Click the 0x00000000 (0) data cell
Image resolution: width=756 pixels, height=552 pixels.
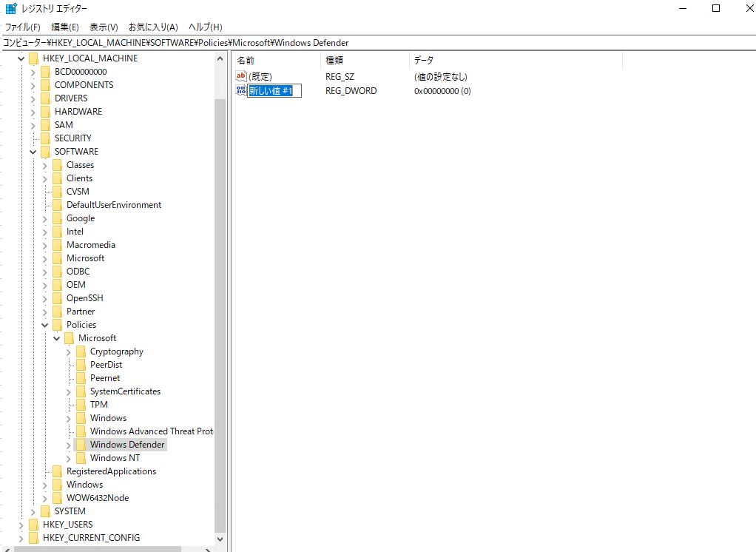click(442, 90)
